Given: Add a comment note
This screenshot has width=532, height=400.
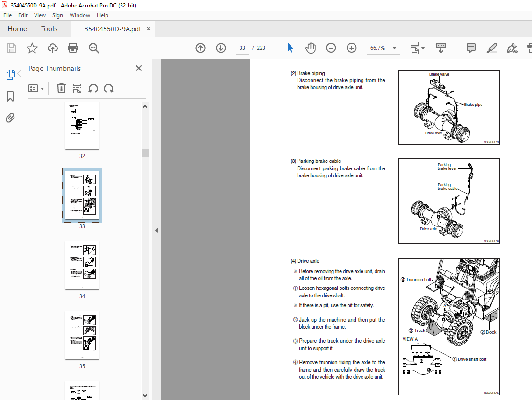Looking at the screenshot, I should coord(471,48).
